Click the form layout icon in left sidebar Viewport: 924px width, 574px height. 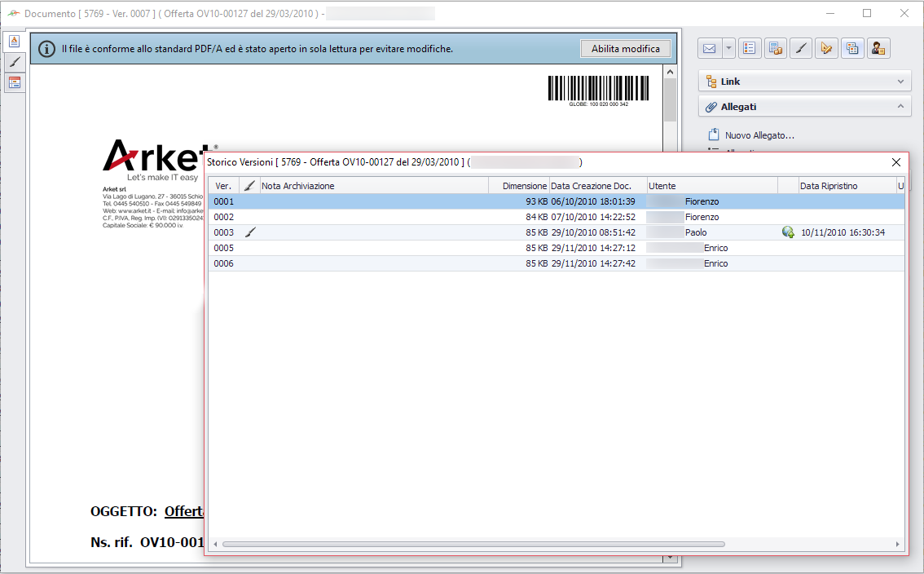(x=14, y=82)
